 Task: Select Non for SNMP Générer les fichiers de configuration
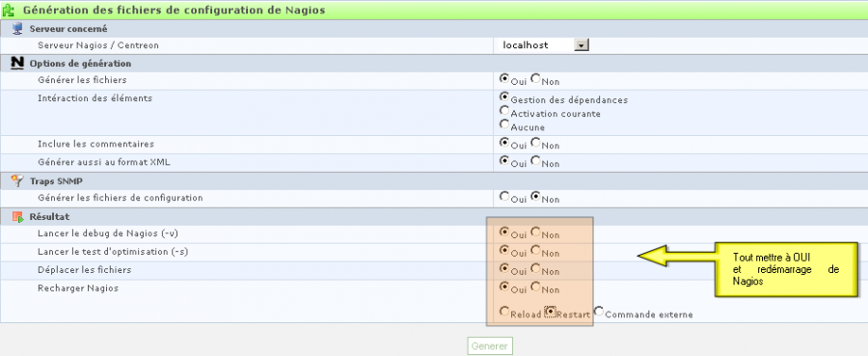534,196
